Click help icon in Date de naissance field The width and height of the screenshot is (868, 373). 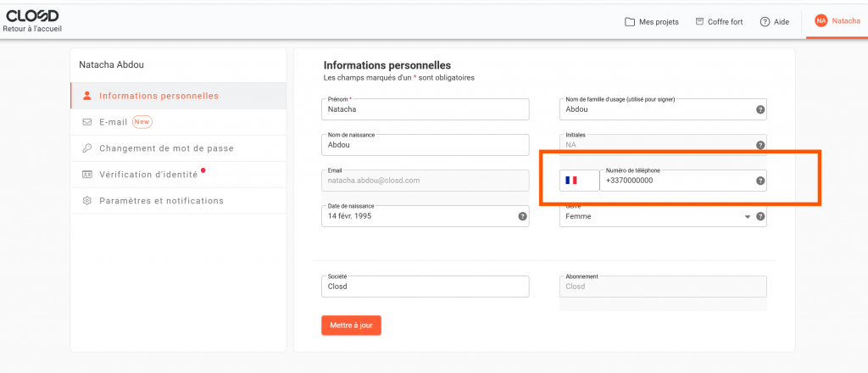[x=522, y=216]
